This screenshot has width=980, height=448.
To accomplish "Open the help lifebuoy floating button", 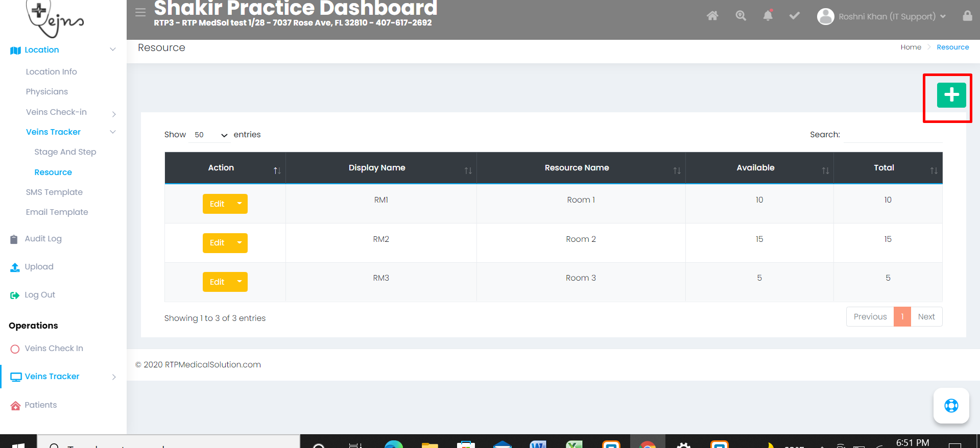I will coord(951,406).
